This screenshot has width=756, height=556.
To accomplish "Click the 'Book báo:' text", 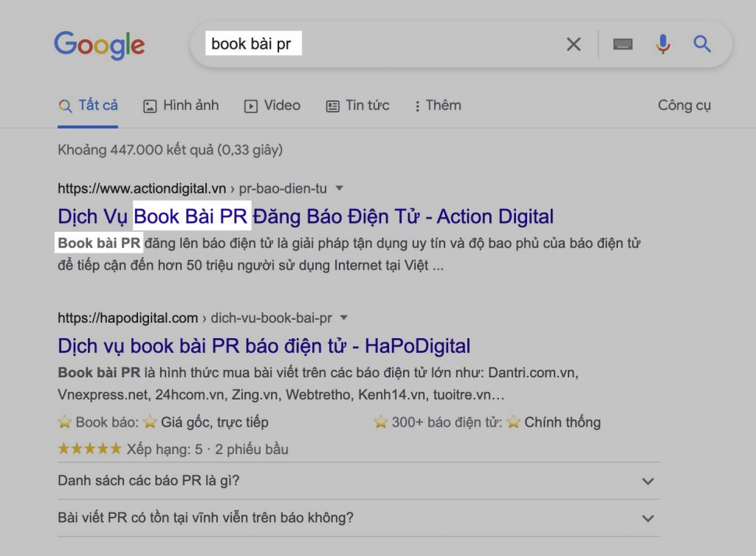I will [x=107, y=422].
